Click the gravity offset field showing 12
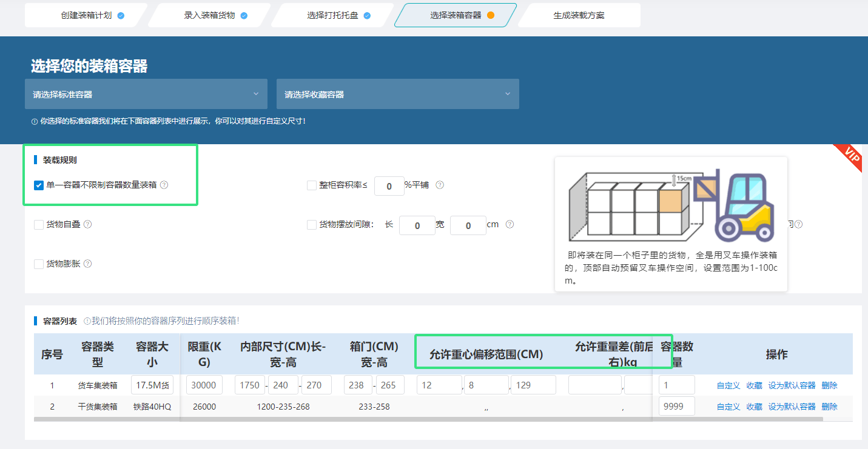868x449 pixels. pyautogui.click(x=439, y=385)
